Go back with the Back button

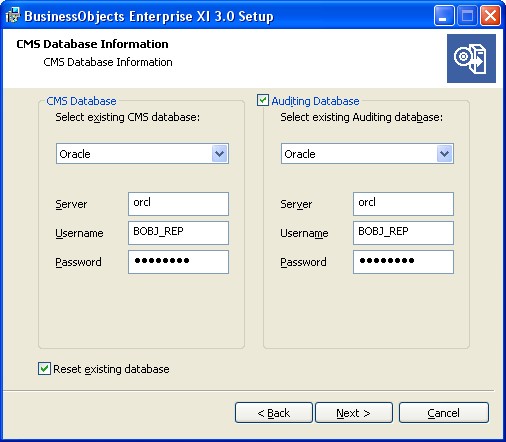tap(274, 413)
